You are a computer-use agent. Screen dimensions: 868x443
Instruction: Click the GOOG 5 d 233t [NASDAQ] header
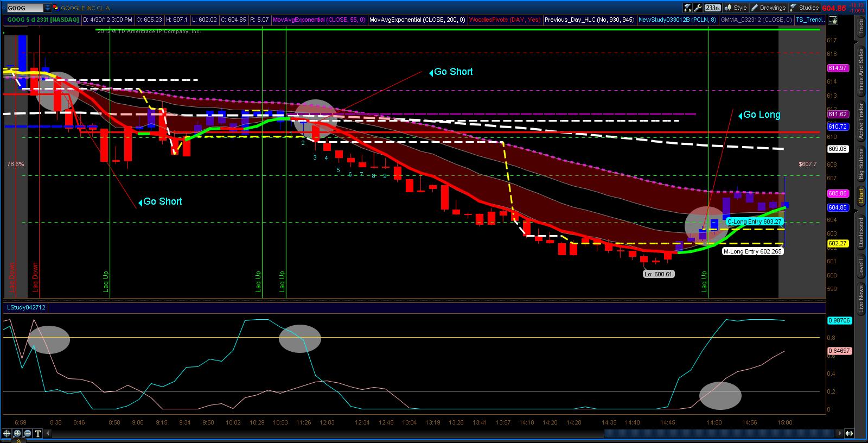click(x=42, y=20)
